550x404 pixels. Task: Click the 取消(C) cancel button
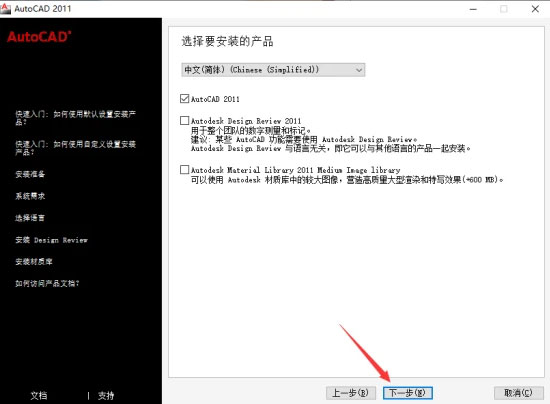[x=519, y=393]
